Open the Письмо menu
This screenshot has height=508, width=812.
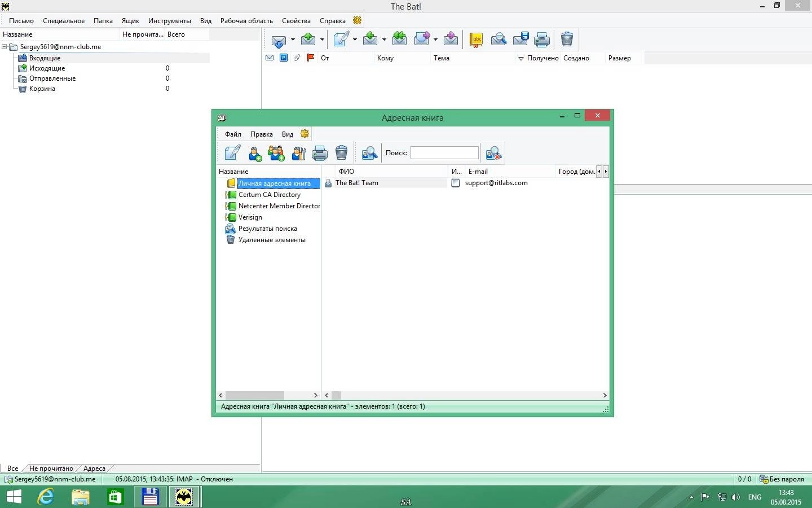(x=21, y=21)
